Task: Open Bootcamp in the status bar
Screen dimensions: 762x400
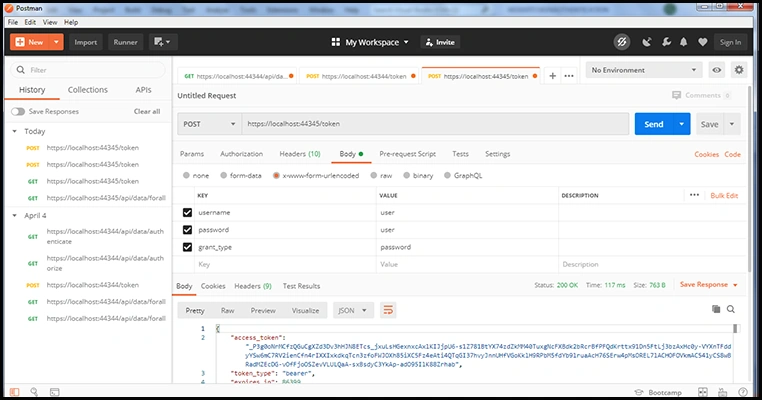Action: point(658,392)
